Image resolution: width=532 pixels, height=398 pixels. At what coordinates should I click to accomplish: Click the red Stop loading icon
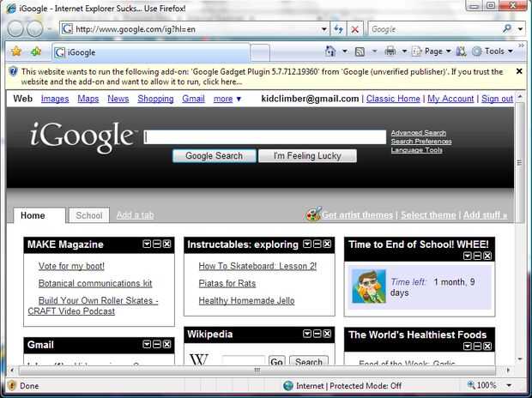355,29
